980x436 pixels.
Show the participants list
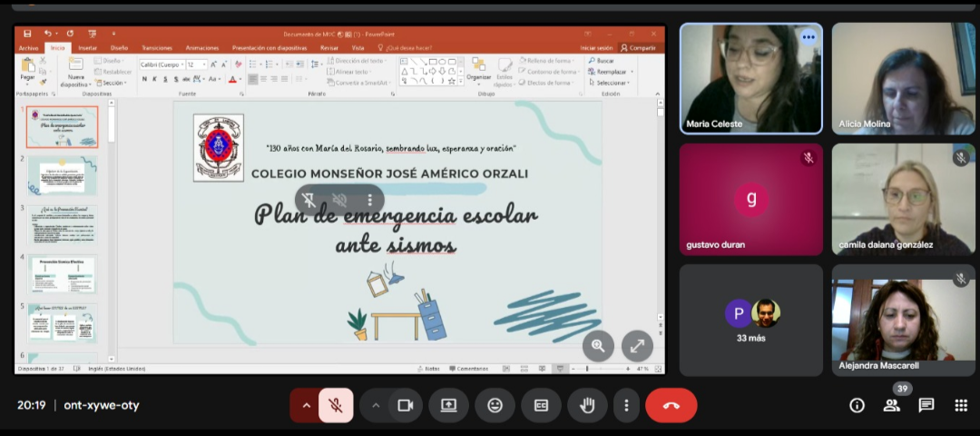(892, 405)
